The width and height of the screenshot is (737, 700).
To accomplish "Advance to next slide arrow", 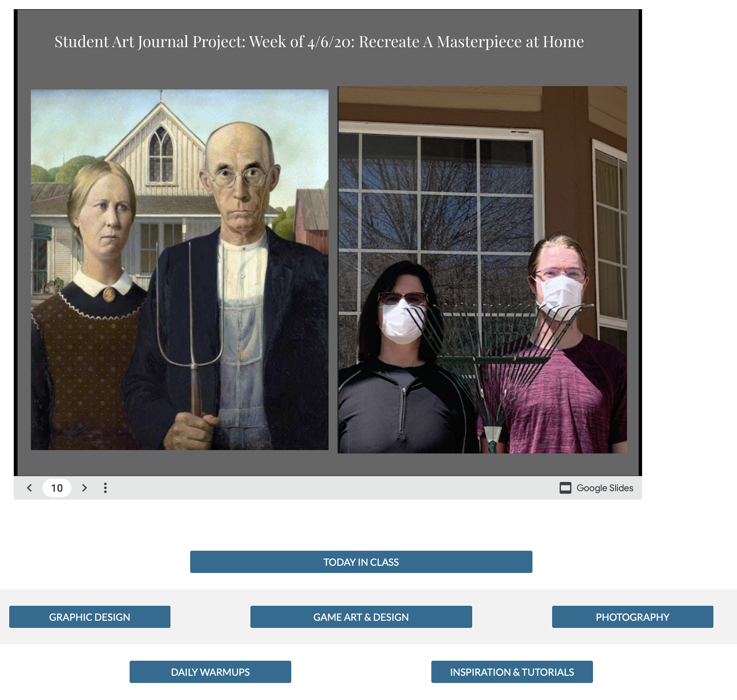I will (84, 488).
